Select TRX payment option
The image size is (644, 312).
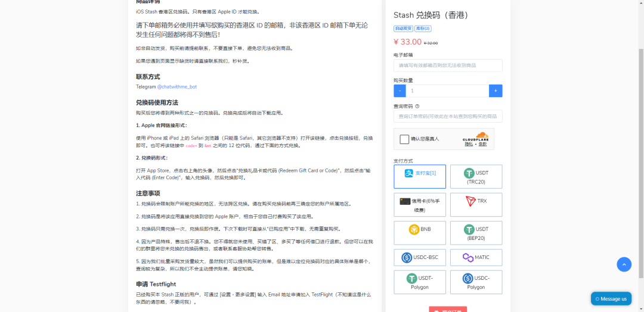point(476,205)
